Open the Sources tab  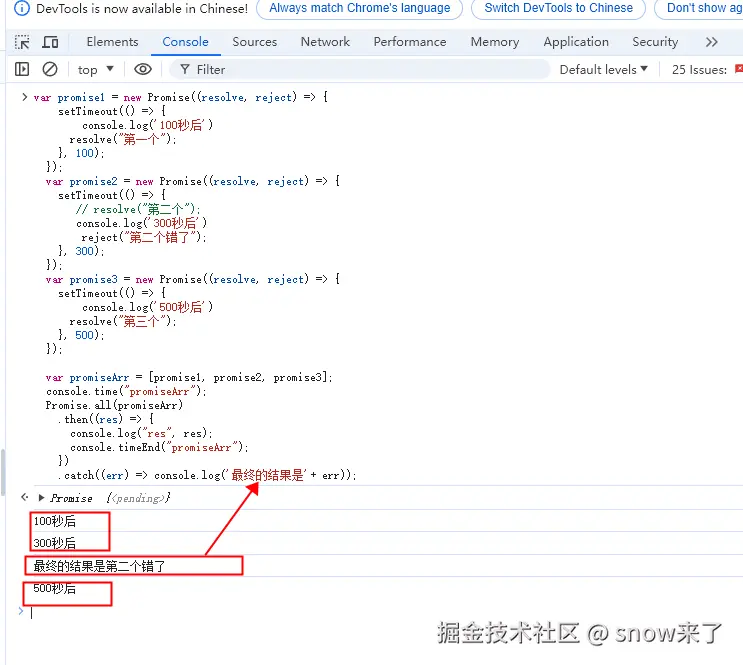click(254, 42)
